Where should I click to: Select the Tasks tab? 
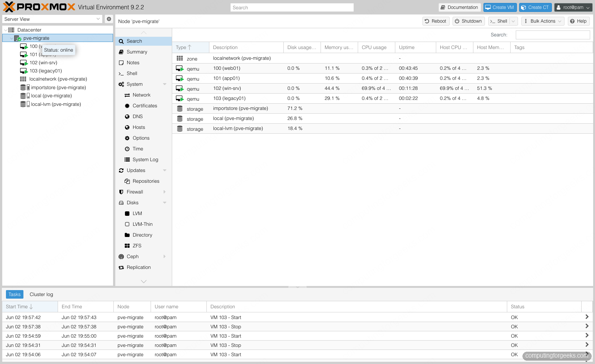pyautogui.click(x=15, y=295)
